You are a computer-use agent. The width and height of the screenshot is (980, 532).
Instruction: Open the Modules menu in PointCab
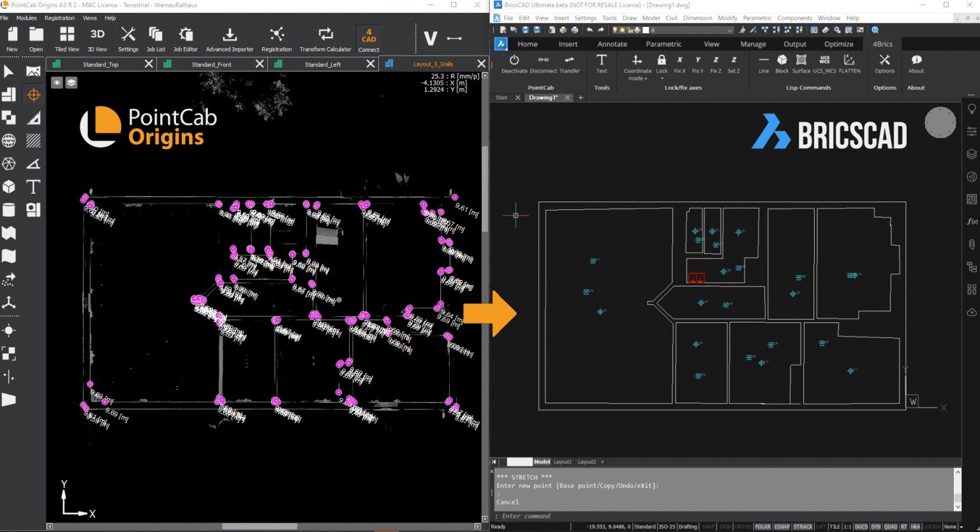click(x=26, y=18)
